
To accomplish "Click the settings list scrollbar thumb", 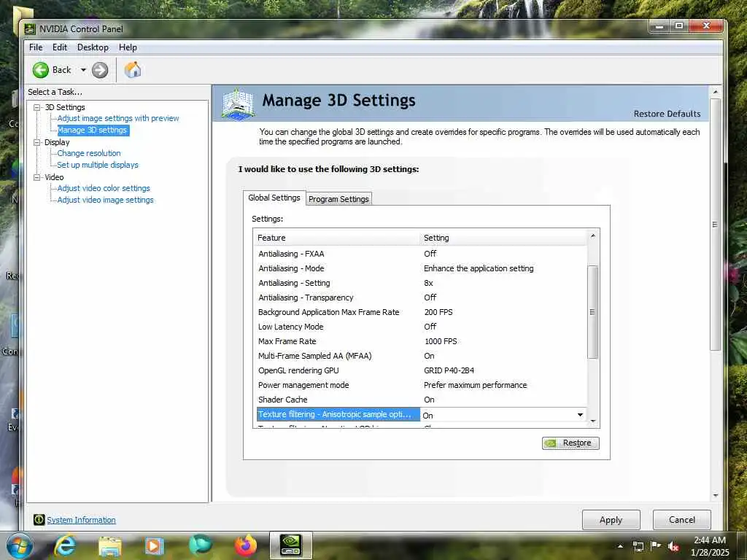I will [x=592, y=312].
